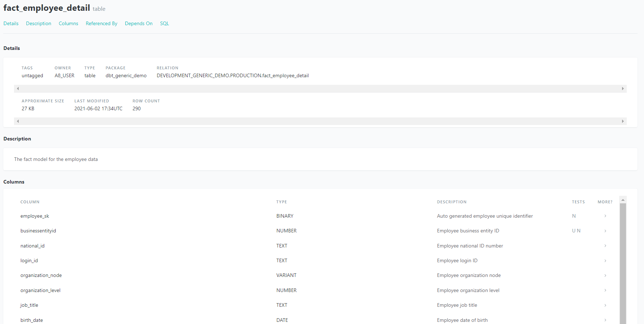Jump to the Description section tab
This screenshot has width=644, height=324.
click(x=38, y=23)
